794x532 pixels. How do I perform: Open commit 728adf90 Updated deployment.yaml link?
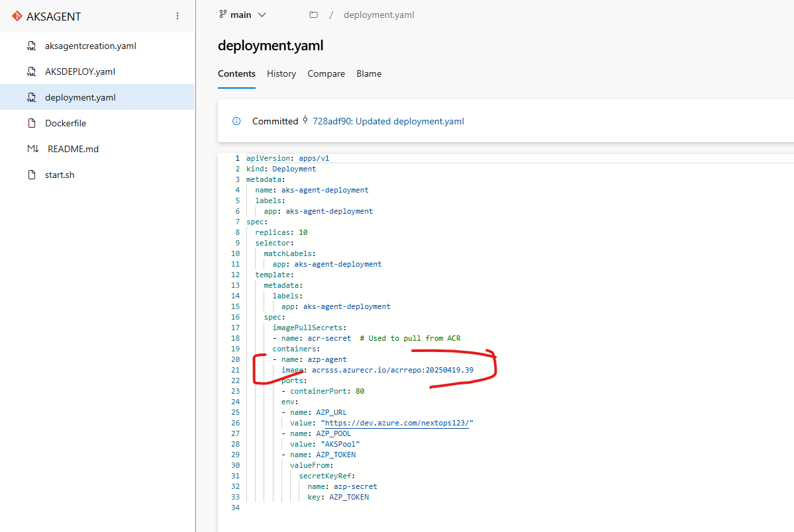389,122
